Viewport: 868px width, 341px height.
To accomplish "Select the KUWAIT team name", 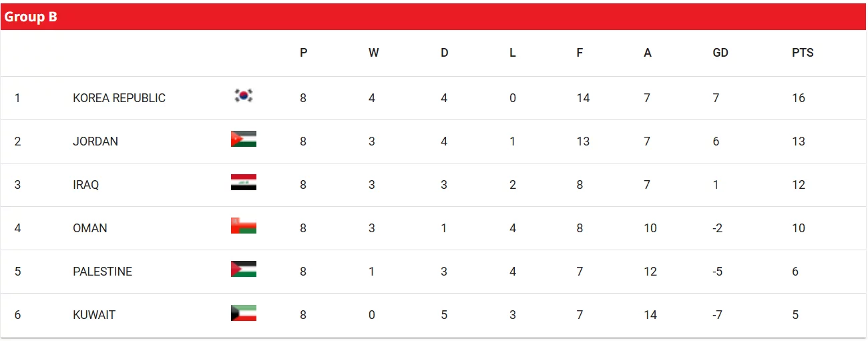I will click(x=94, y=315).
